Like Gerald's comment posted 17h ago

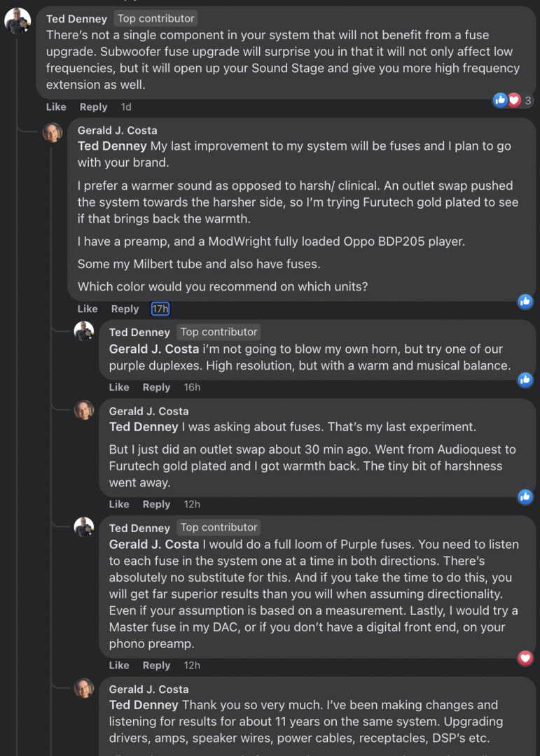[x=88, y=309]
